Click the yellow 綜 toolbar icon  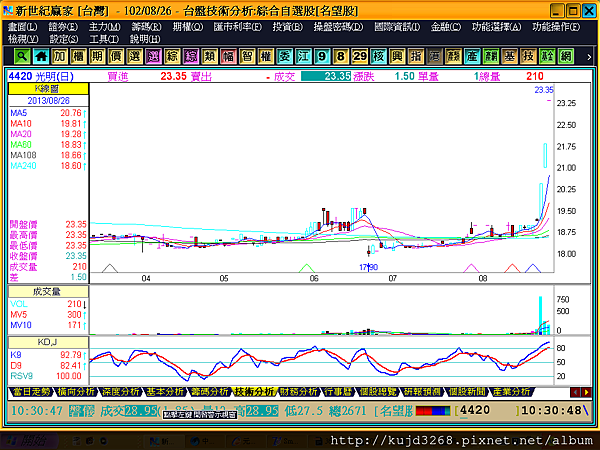point(172,57)
